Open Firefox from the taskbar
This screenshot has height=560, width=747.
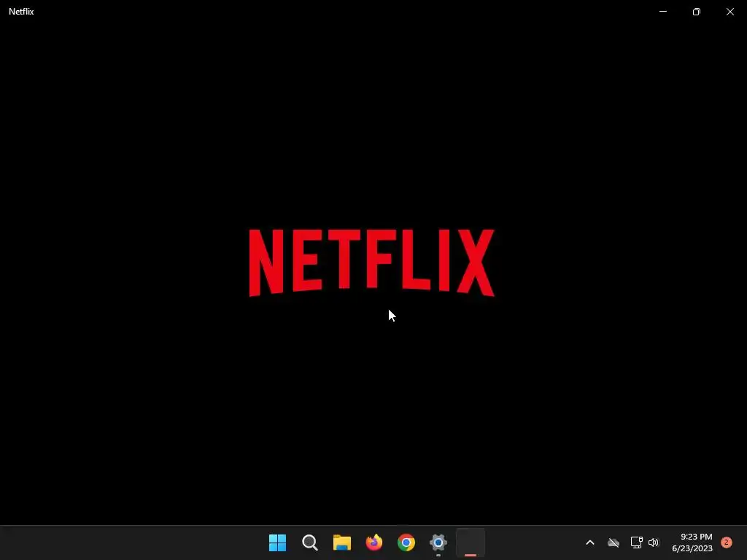374,542
